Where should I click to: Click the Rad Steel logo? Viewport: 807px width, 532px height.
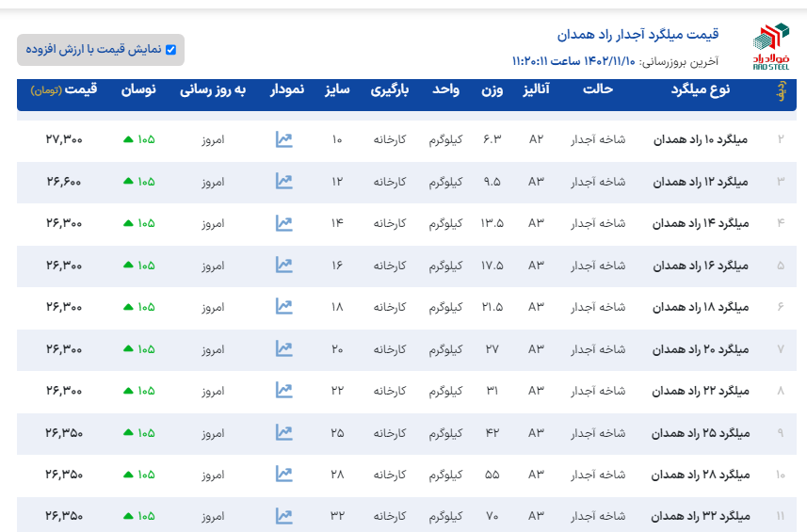coord(771,47)
